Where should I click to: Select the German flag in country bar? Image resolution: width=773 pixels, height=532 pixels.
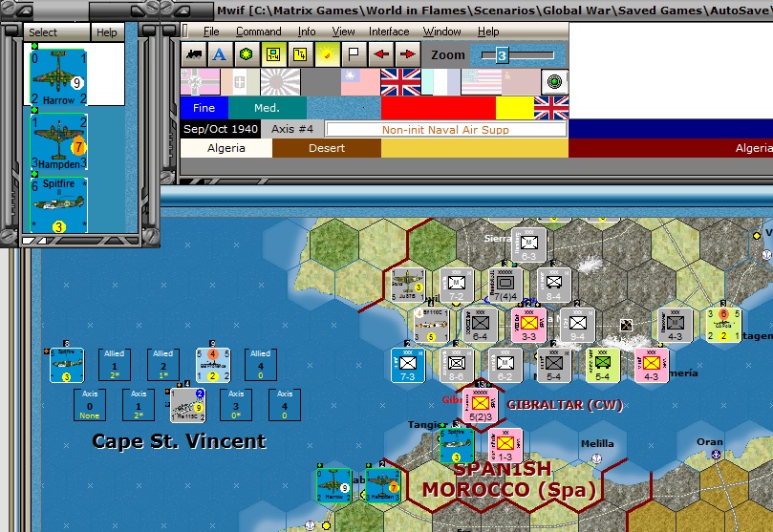pos(200,82)
